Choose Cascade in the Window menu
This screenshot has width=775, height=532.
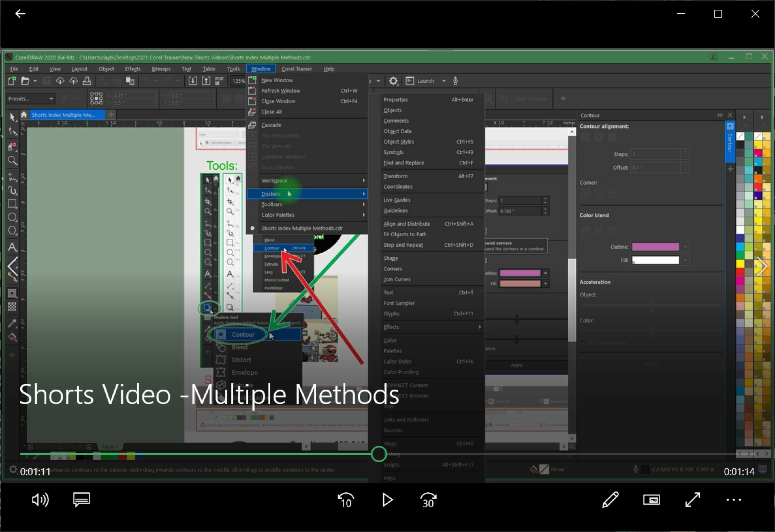(x=307, y=125)
